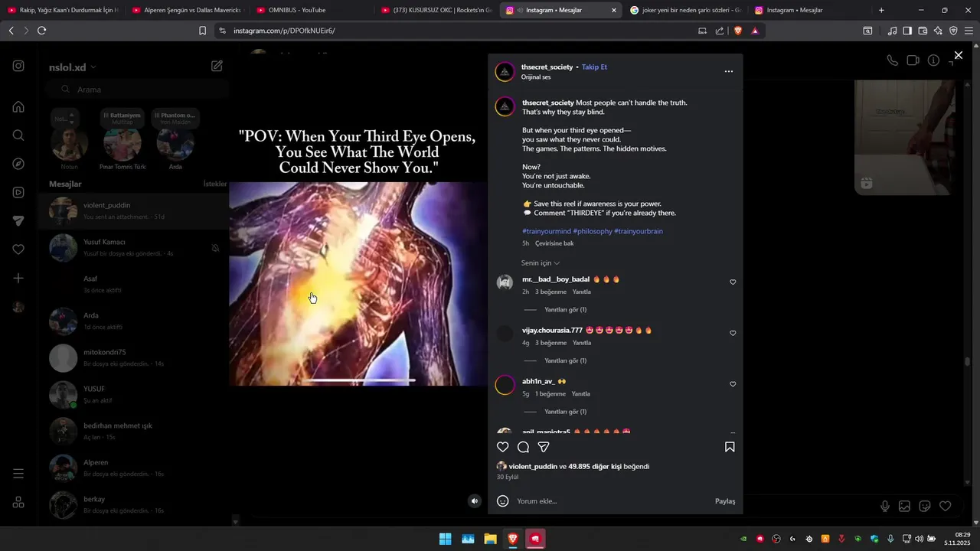Open Instagram search in sidebar
The image size is (980, 551).
[18, 135]
